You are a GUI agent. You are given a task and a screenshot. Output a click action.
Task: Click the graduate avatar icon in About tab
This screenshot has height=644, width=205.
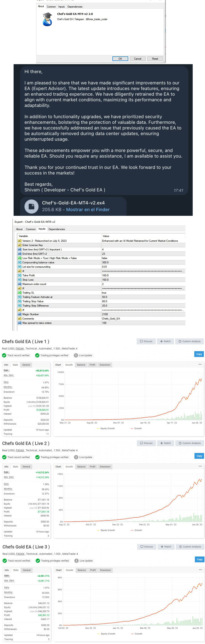tap(47, 19)
